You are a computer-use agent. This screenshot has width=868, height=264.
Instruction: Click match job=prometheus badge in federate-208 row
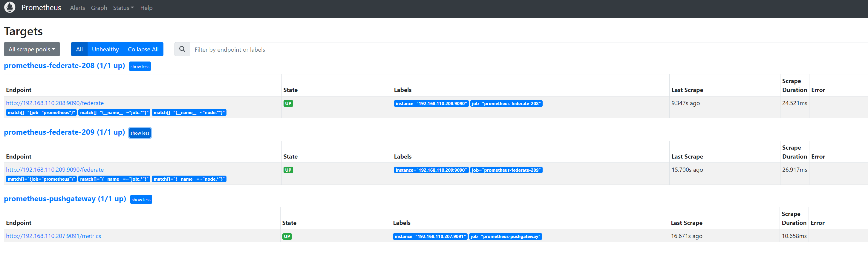click(x=42, y=113)
